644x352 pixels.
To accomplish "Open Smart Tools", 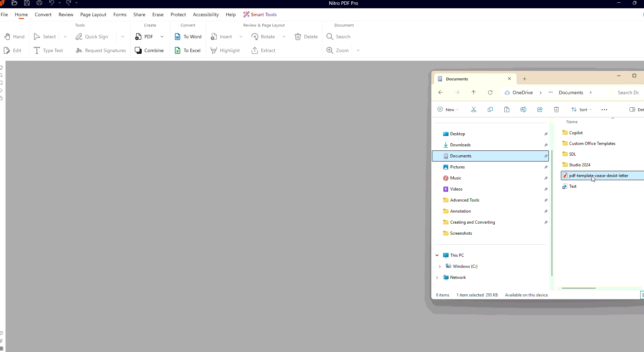I will [x=260, y=14].
